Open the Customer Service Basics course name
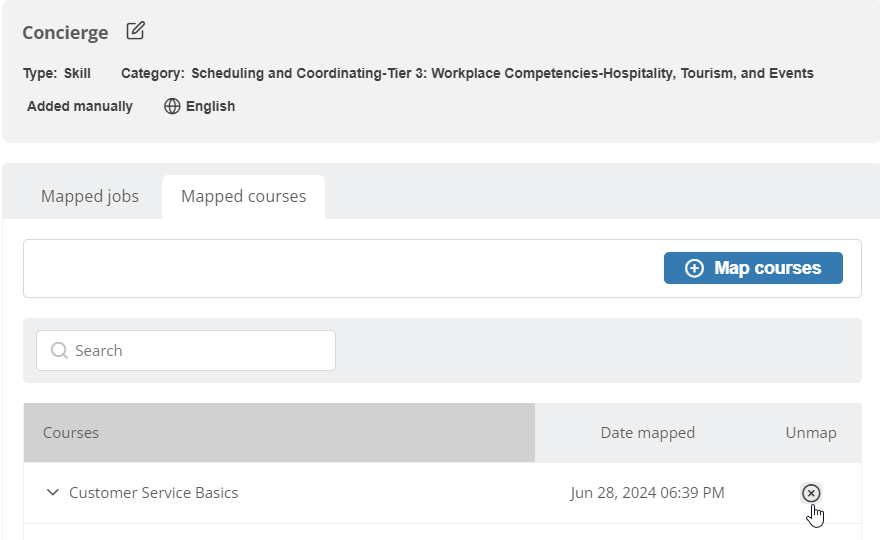The image size is (880, 540). pyautogui.click(x=153, y=493)
